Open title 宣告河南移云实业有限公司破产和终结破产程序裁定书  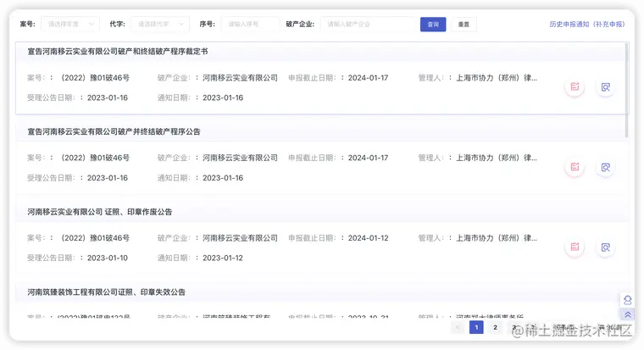click(118, 52)
